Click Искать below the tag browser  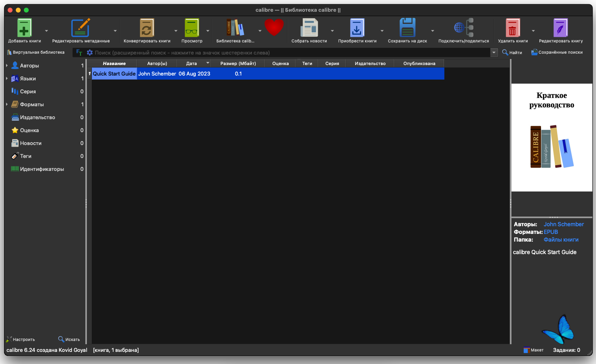[x=69, y=339]
